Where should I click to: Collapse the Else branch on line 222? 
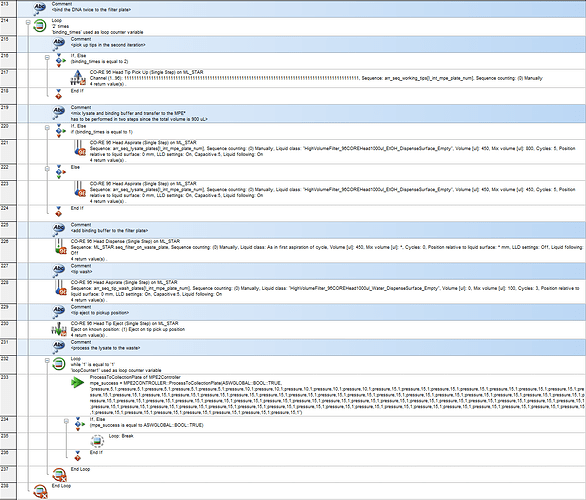47,169
